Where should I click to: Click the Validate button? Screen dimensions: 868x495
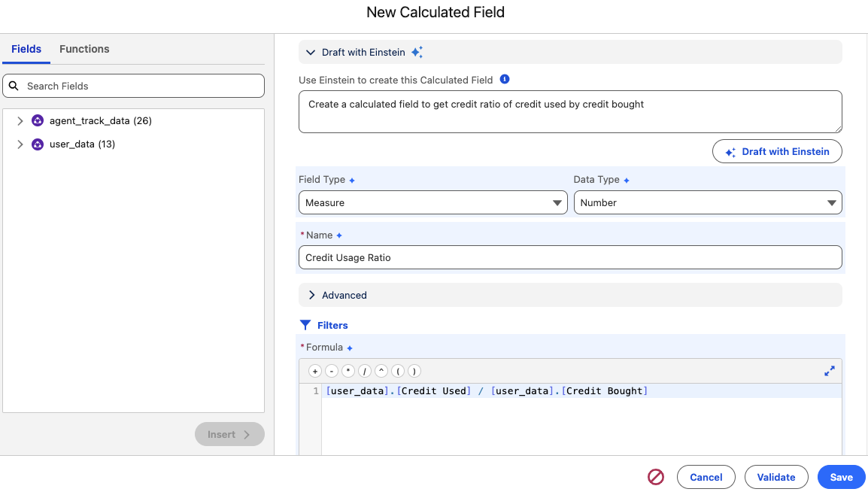(775, 477)
